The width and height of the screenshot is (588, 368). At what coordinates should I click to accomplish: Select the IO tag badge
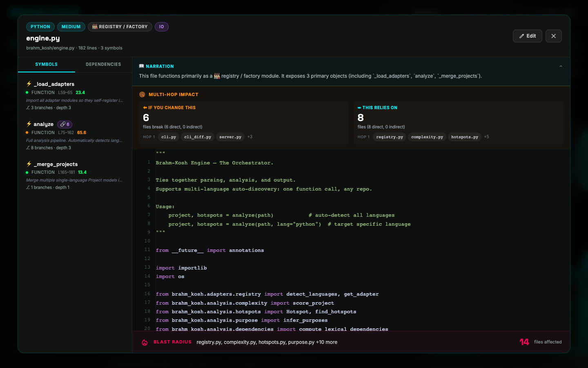[x=161, y=27]
